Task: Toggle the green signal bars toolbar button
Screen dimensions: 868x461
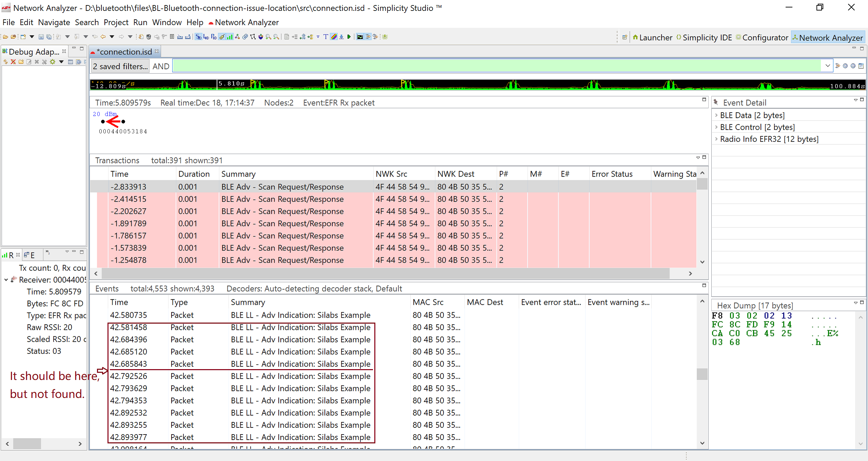Action: [230, 37]
